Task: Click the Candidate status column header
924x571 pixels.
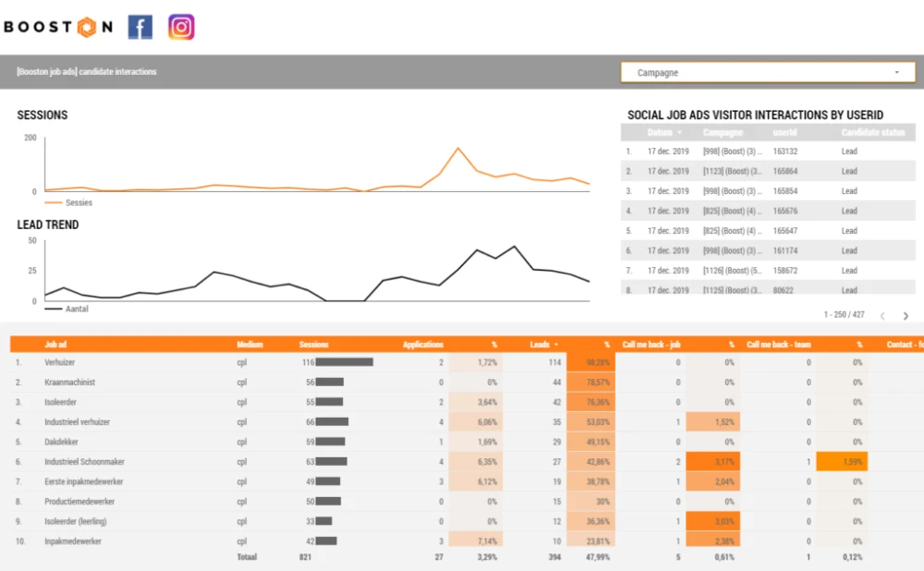Action: coord(872,133)
